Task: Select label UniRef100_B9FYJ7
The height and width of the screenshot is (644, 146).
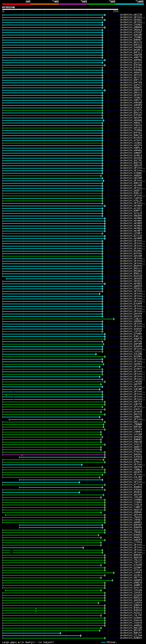Action: (131, 80)
